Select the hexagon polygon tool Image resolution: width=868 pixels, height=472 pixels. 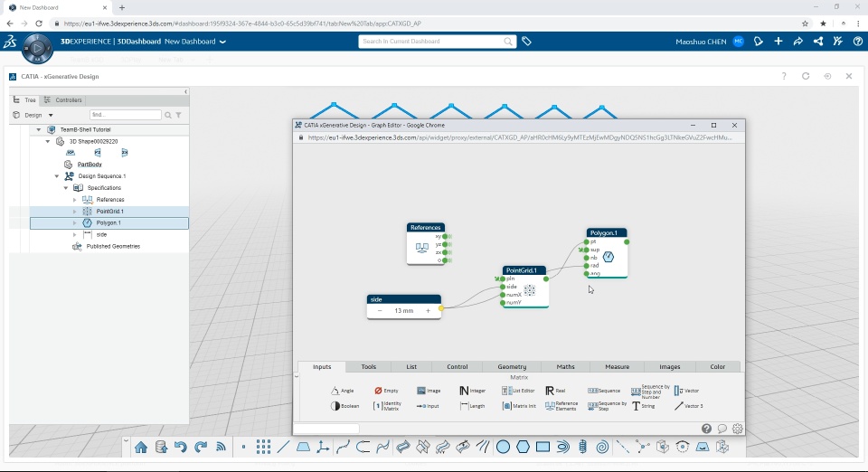click(523, 447)
